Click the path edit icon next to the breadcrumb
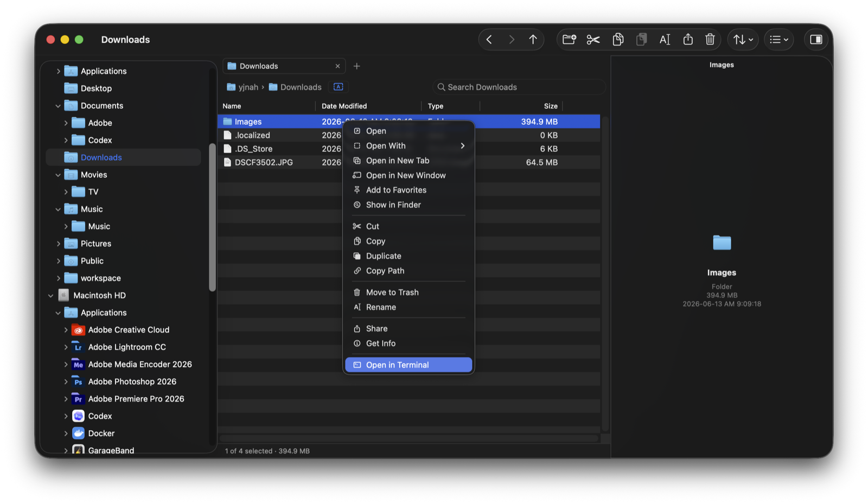 (x=338, y=87)
